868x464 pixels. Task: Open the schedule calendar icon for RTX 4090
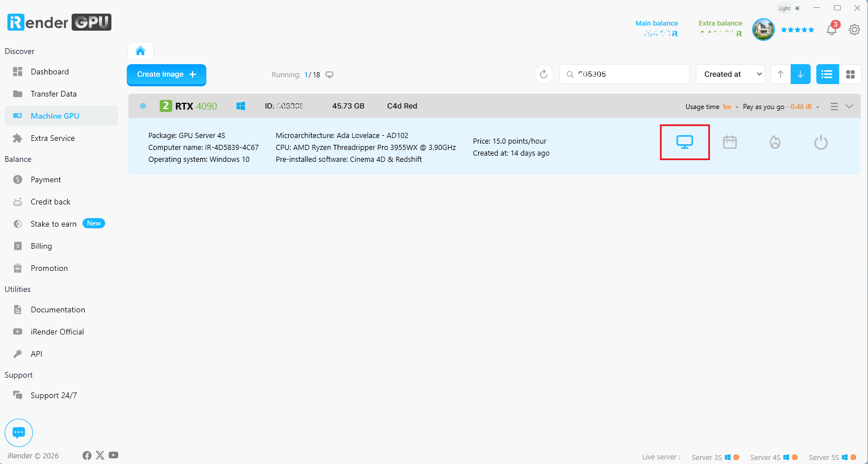(x=730, y=142)
